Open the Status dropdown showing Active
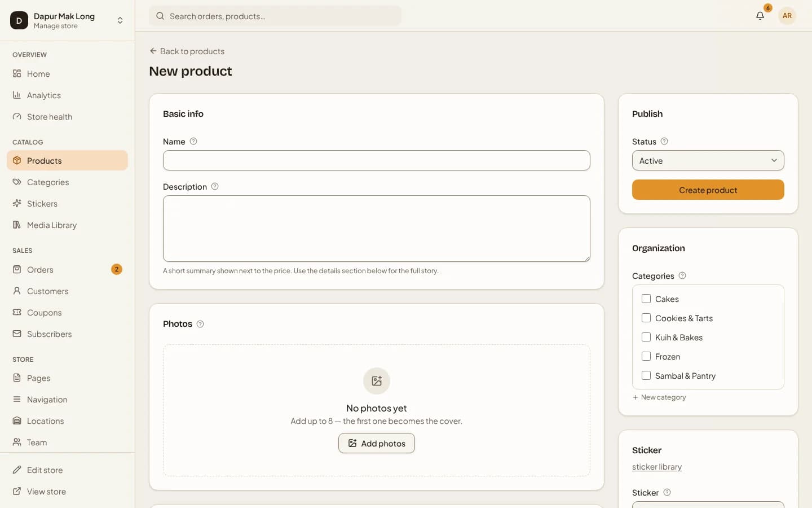 coord(708,160)
